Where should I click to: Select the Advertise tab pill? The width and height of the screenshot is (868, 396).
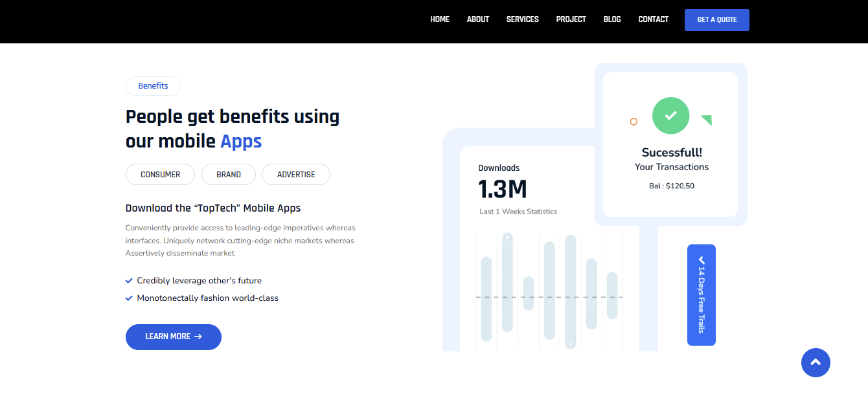pyautogui.click(x=296, y=175)
